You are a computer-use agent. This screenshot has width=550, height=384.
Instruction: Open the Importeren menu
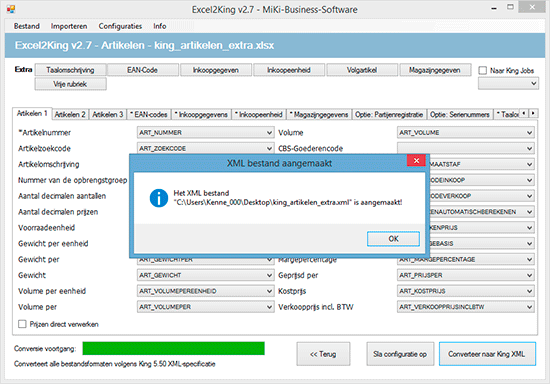tap(69, 26)
